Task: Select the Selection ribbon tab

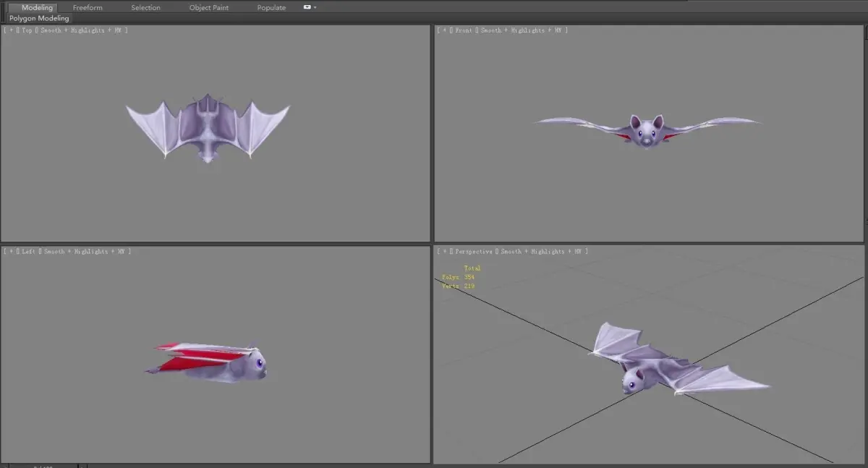Action: pyautogui.click(x=145, y=7)
